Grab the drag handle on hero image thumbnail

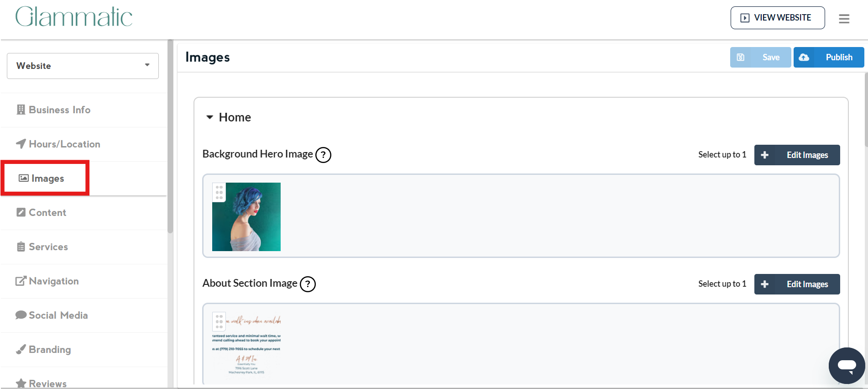tap(219, 192)
